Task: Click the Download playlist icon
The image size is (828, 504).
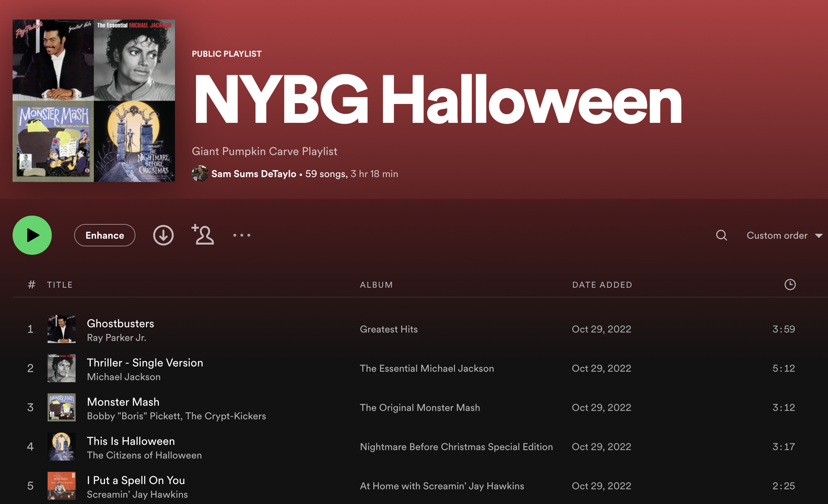Action: point(163,235)
